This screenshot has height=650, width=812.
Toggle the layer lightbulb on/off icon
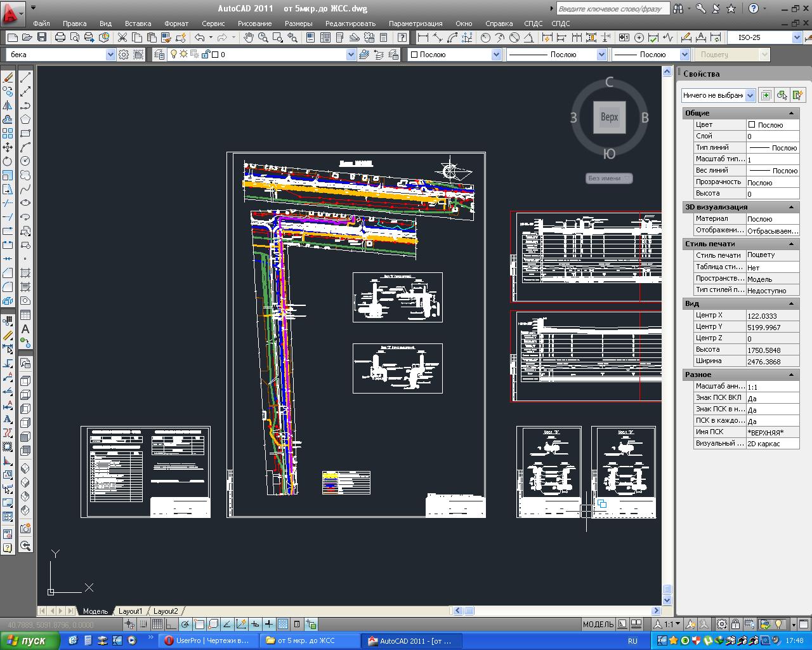[173, 55]
